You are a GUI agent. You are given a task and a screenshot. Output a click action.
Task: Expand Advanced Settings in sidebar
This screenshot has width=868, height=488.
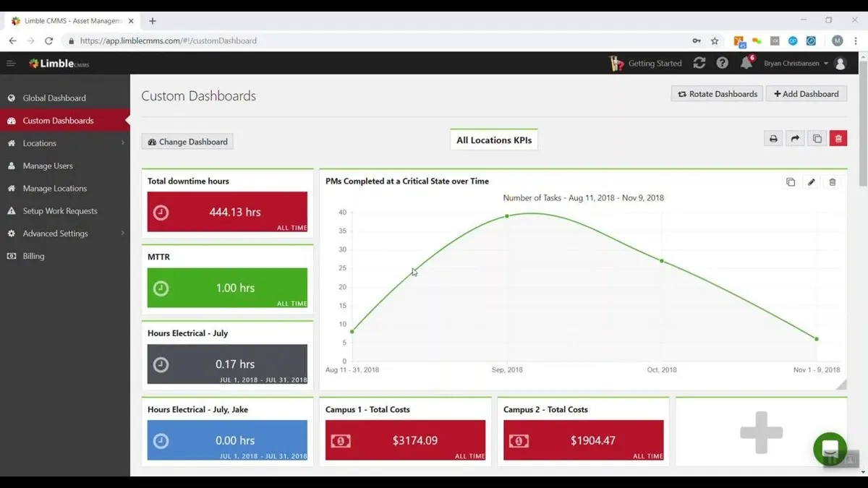click(x=65, y=234)
